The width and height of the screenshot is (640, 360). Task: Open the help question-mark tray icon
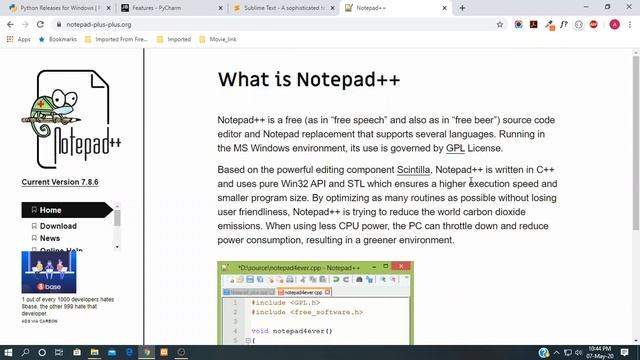(x=543, y=352)
